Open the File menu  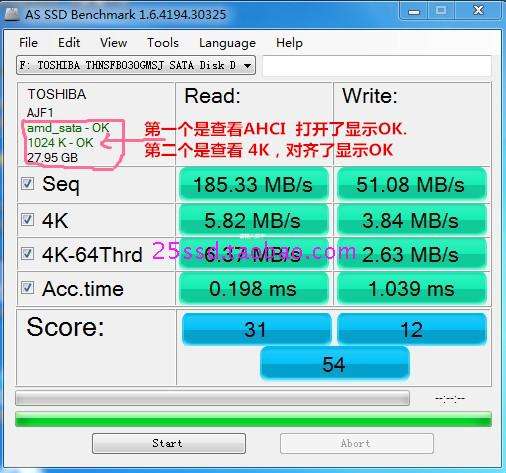pos(29,43)
